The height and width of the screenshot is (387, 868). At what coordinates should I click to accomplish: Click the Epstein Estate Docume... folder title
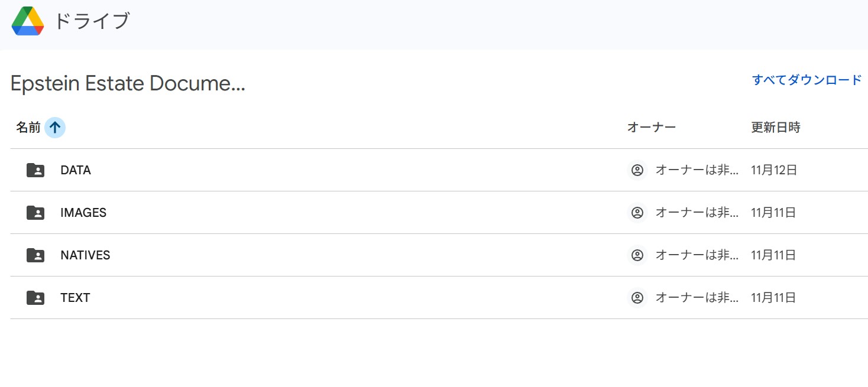128,84
